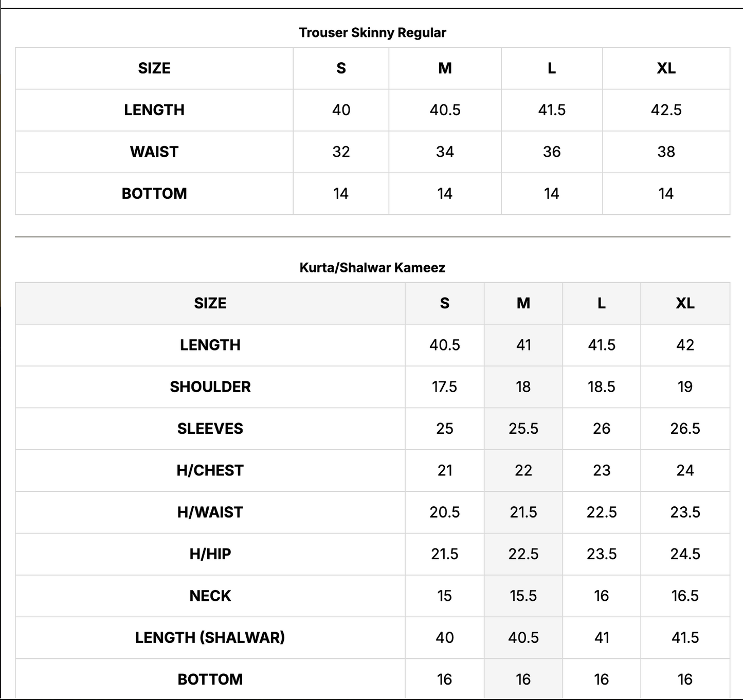Select sleeves value 26.5 for size XL

click(685, 429)
